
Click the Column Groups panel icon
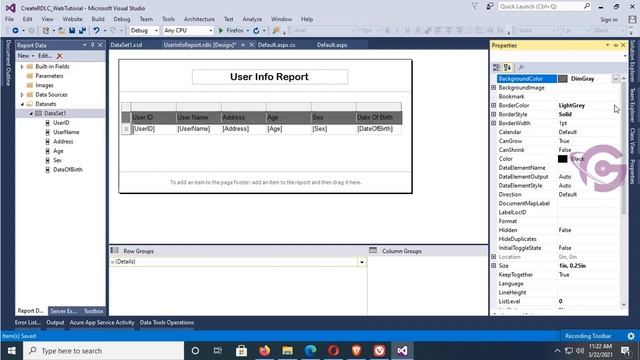pyautogui.click(x=373, y=251)
